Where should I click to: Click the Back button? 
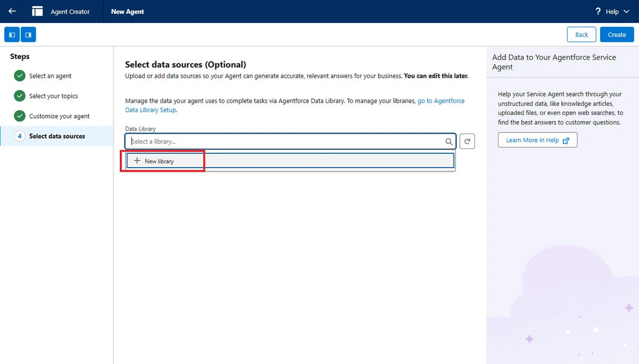pyautogui.click(x=581, y=35)
